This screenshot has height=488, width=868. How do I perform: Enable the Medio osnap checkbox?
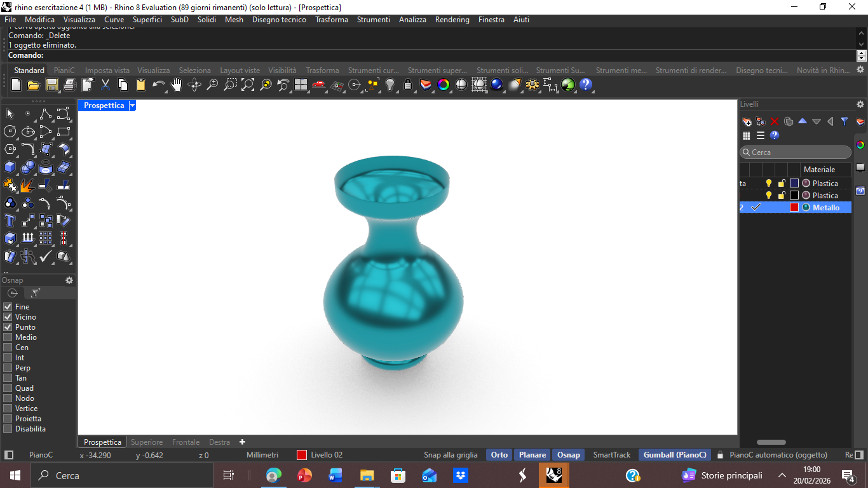pyautogui.click(x=8, y=337)
